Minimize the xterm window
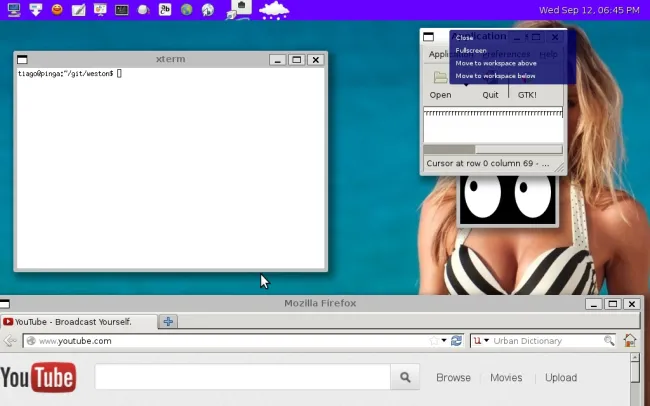Screen dimensions: 650x406 pyautogui.click(x=277, y=60)
